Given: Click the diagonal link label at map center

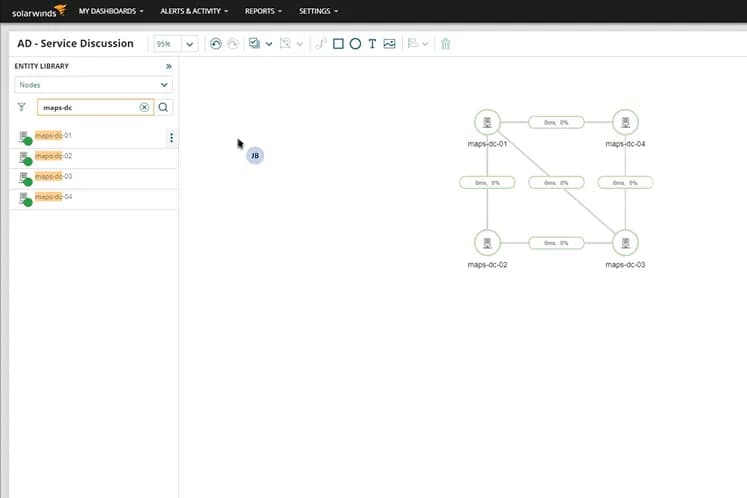Looking at the screenshot, I should pos(556,183).
